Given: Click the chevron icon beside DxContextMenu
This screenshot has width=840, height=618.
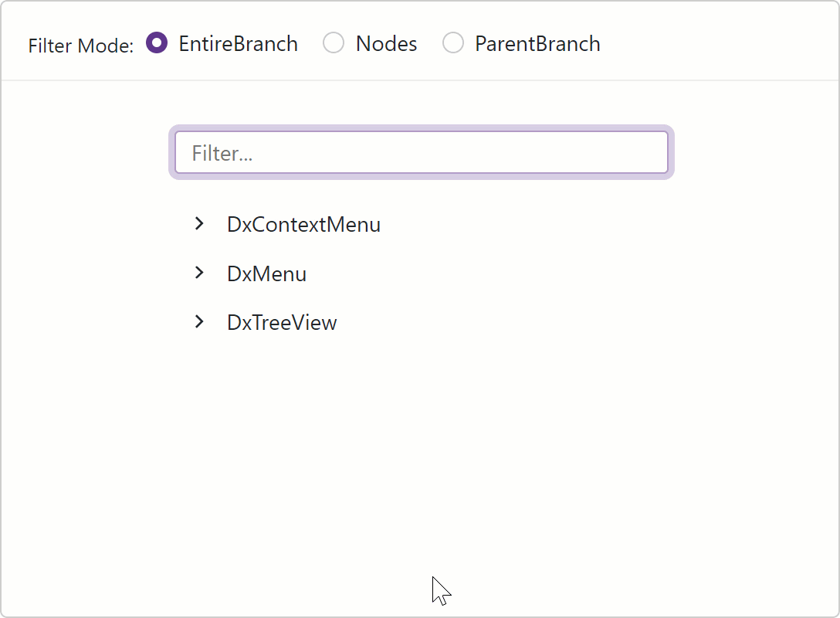Looking at the screenshot, I should pos(200,224).
